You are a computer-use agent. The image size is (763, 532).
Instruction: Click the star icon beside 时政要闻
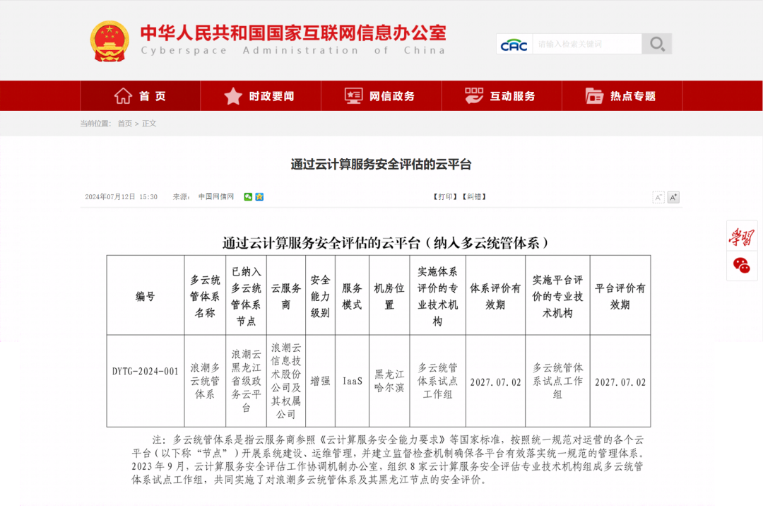pyautogui.click(x=233, y=95)
